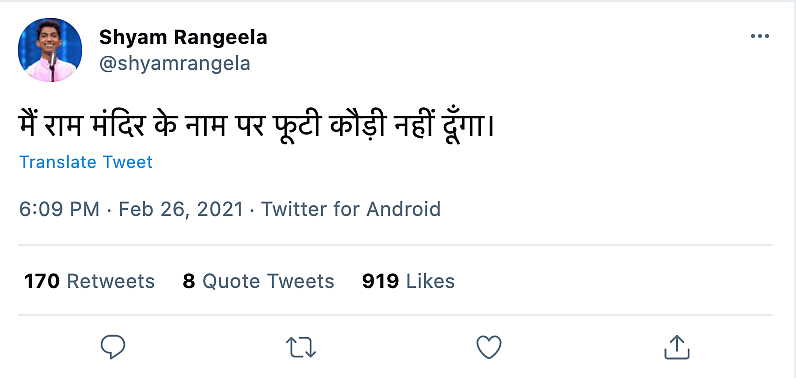
Task: View the 170 Retweets list
Action: (x=89, y=281)
